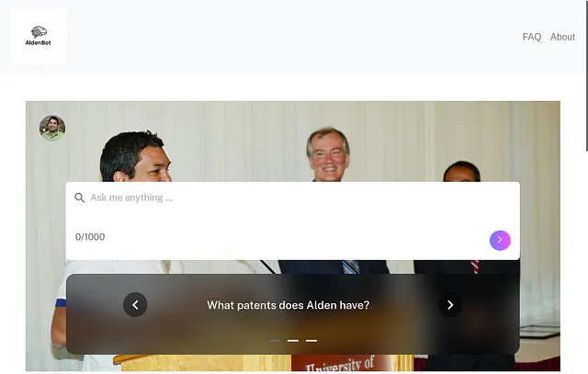Screen dimensions: 588x374
Task: Click the AldenBot brain logo icon
Action: point(39,32)
